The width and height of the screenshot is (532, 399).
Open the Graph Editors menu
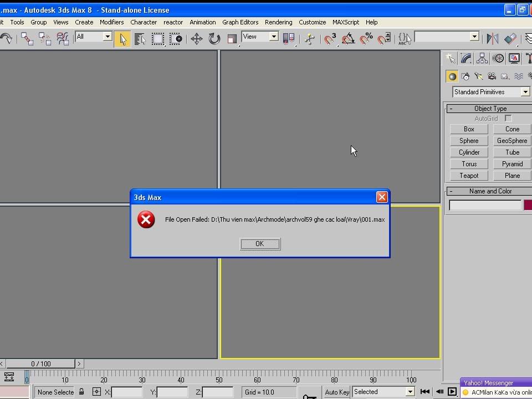(240, 22)
